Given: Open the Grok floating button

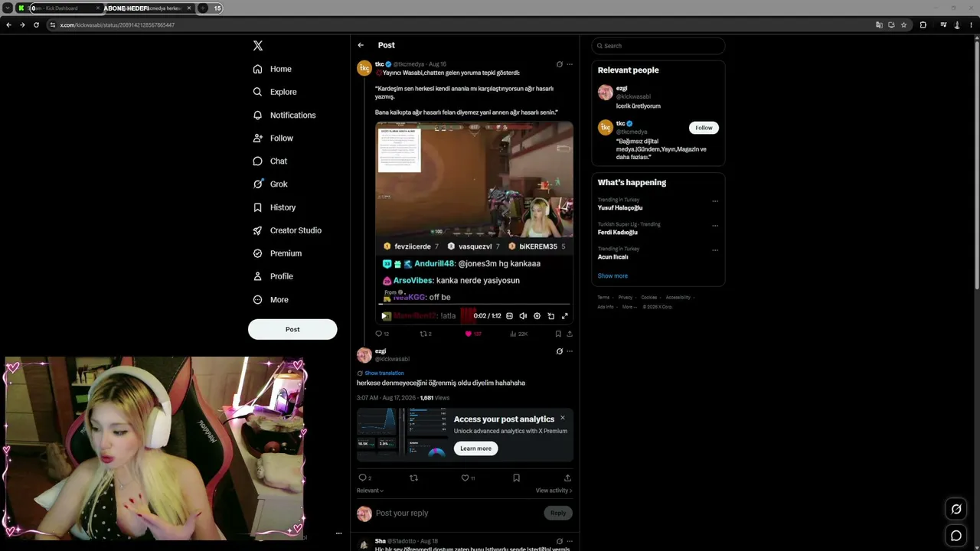Looking at the screenshot, I should pos(956,509).
